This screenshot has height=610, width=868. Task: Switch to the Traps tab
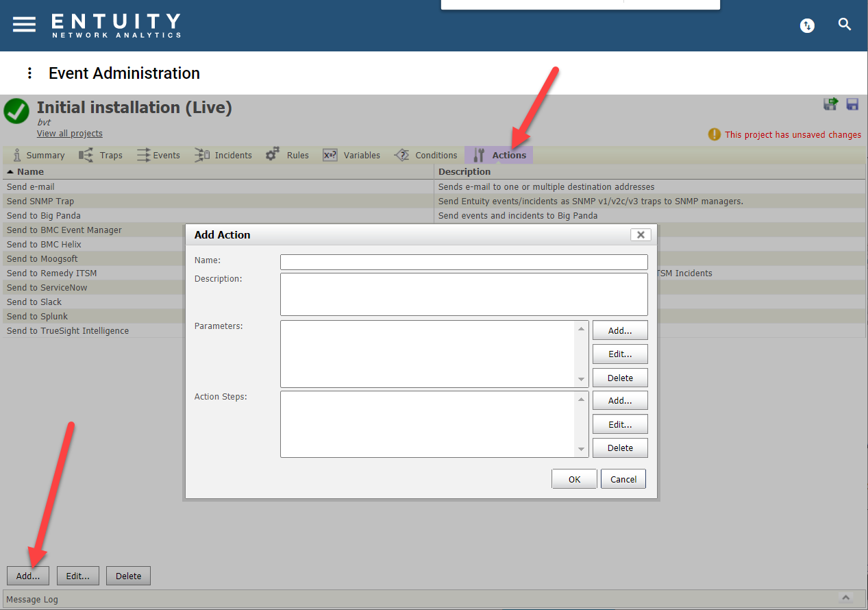click(101, 156)
